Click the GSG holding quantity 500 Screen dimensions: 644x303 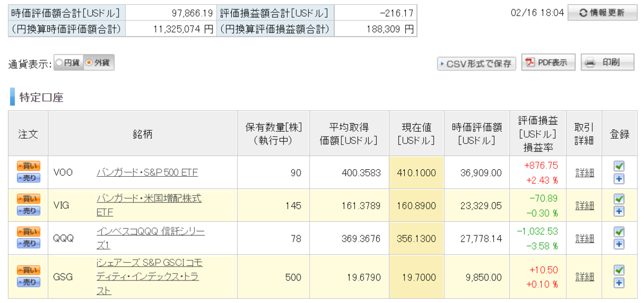[293, 277]
